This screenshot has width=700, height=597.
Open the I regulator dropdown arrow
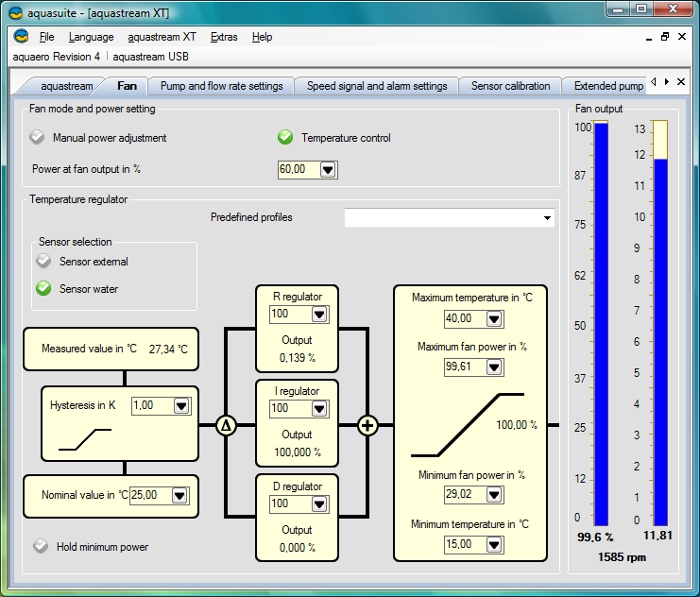tap(319, 409)
